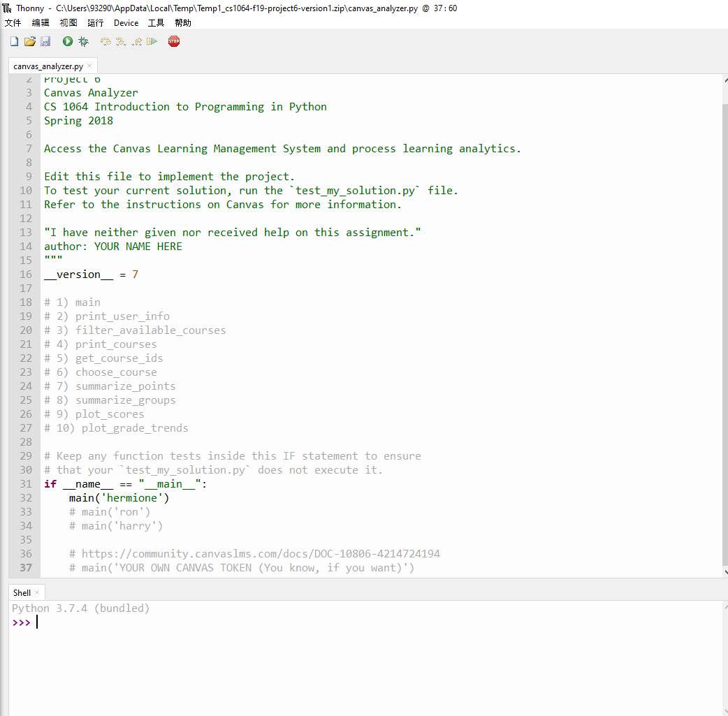Click the "# that your `test_my_solution.py`" comment line
Viewport: 728px width, 716px height.
pyautogui.click(x=214, y=470)
